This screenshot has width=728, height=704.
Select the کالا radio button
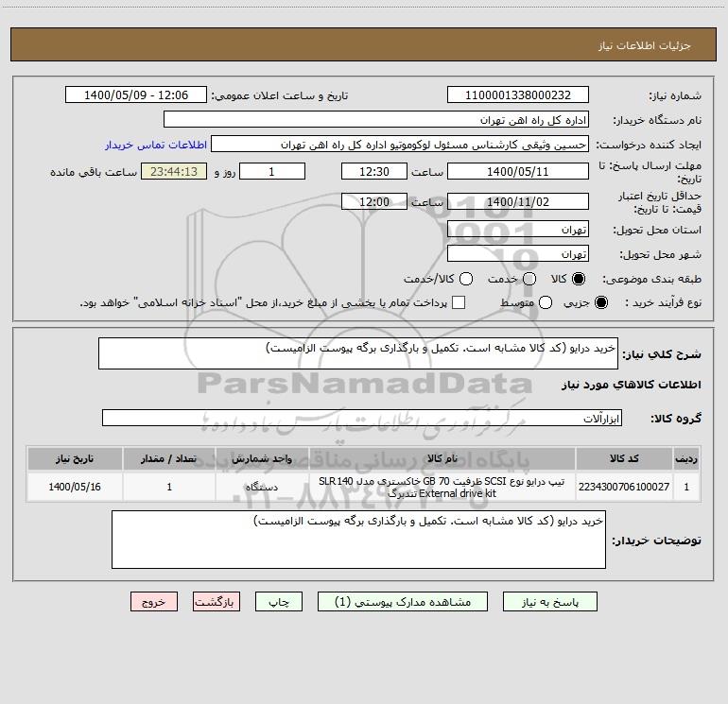tap(579, 279)
